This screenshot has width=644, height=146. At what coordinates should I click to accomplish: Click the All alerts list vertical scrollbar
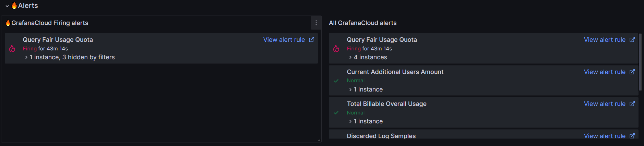640,62
